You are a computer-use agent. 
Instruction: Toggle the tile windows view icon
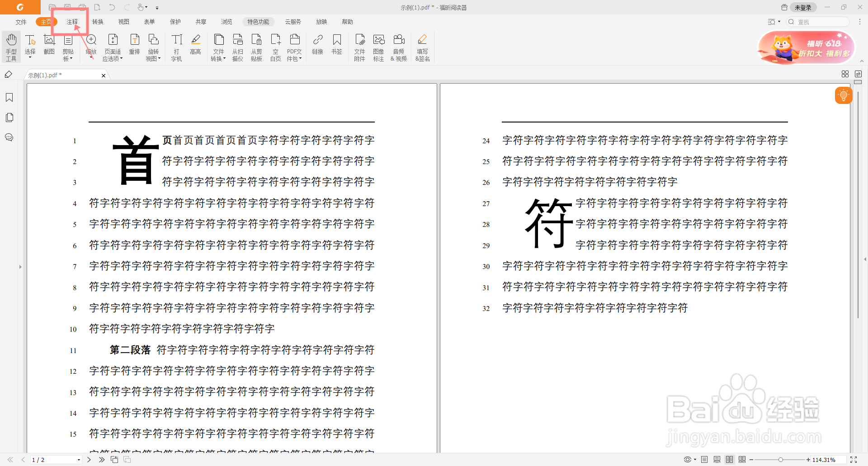[x=845, y=74]
